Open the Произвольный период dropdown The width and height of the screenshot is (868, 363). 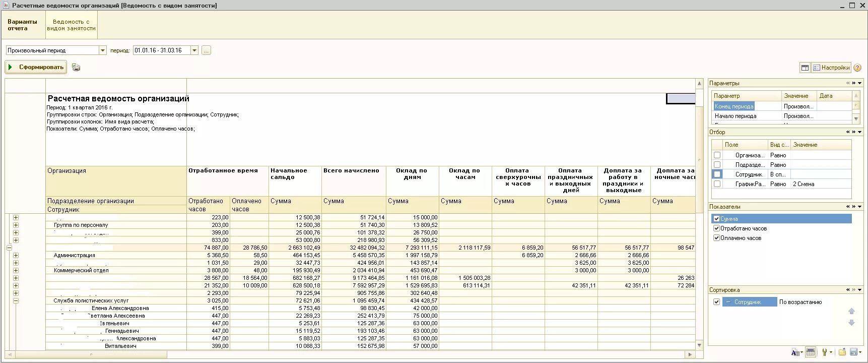coord(103,50)
